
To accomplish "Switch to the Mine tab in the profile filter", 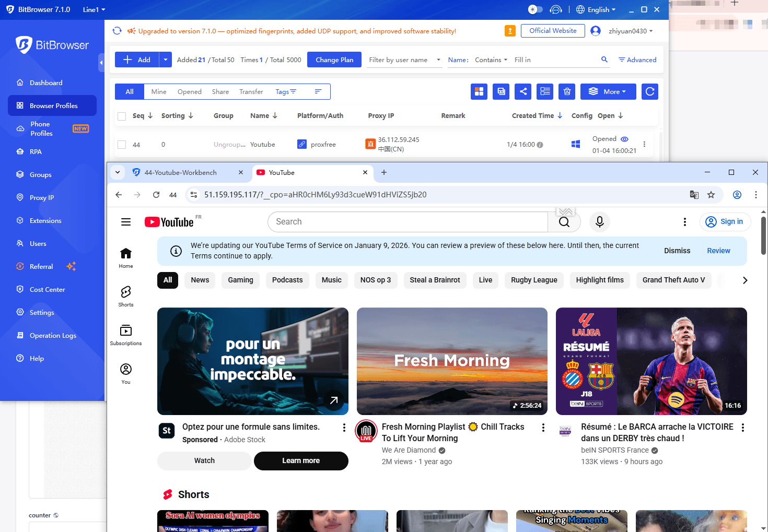I will (x=158, y=91).
